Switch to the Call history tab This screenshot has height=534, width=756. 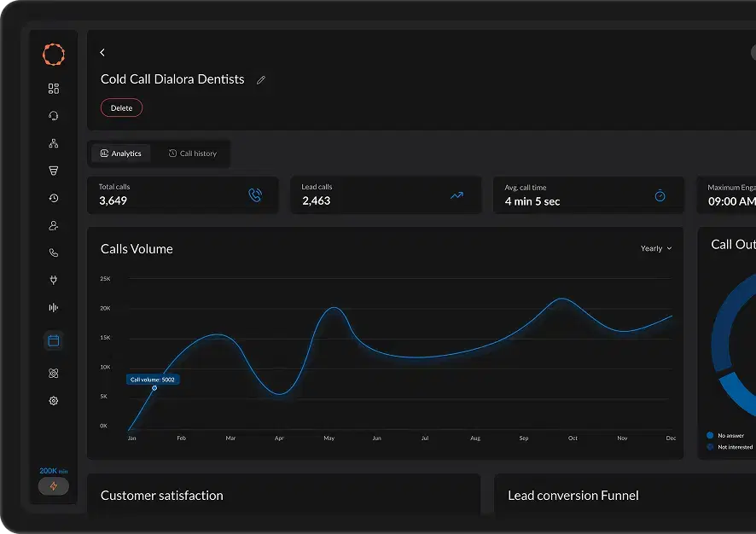(193, 154)
